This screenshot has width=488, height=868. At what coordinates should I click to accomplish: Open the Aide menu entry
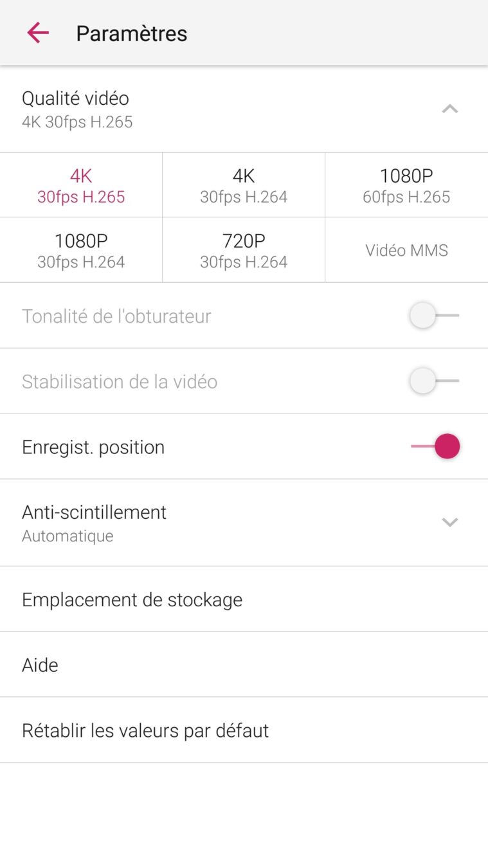[x=40, y=665]
